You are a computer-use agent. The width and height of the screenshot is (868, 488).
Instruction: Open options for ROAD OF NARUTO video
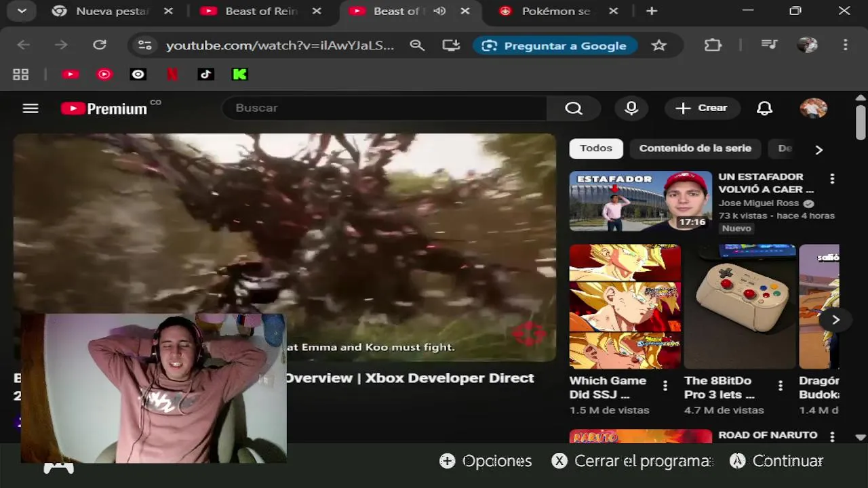832,437
